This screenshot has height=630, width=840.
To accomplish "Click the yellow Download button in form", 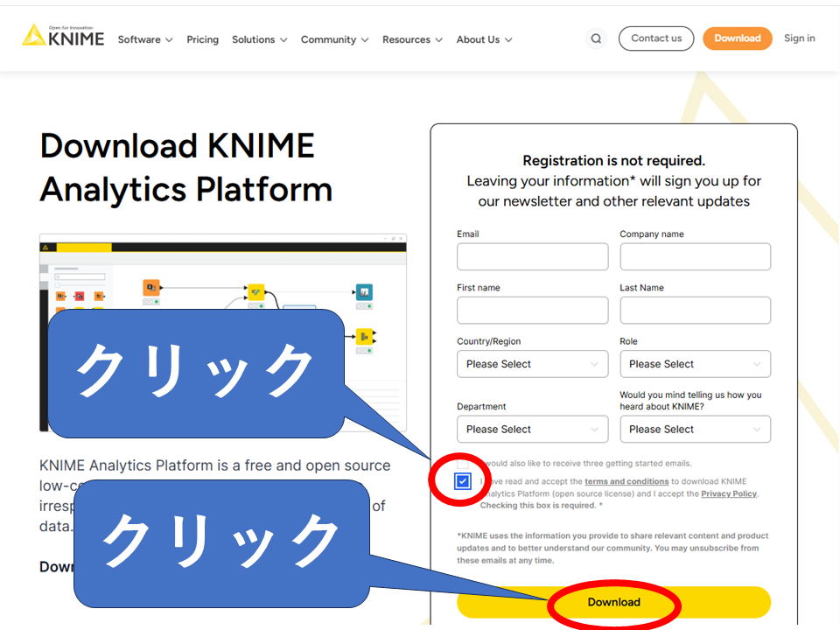I will click(x=613, y=602).
